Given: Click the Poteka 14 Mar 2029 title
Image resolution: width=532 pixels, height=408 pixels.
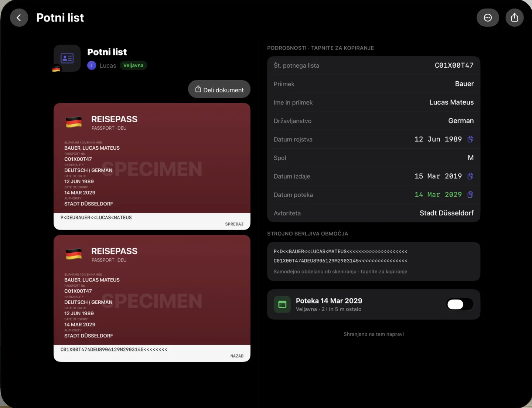Looking at the screenshot, I should (329, 301).
